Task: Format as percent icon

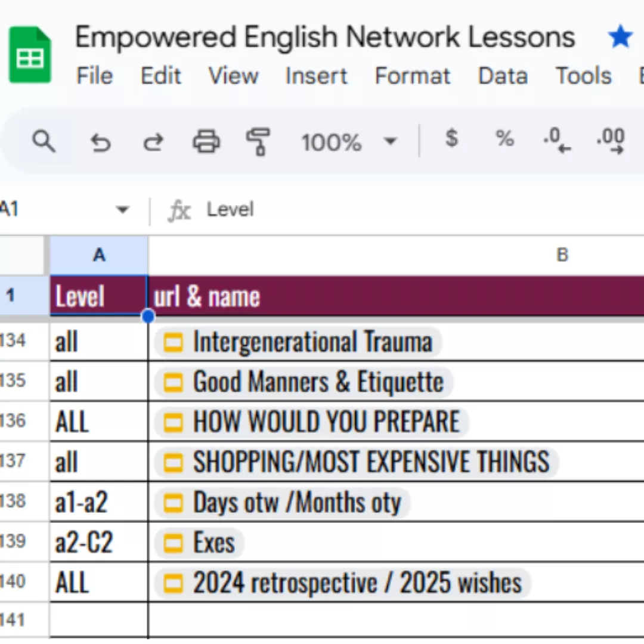Action: pyautogui.click(x=505, y=138)
